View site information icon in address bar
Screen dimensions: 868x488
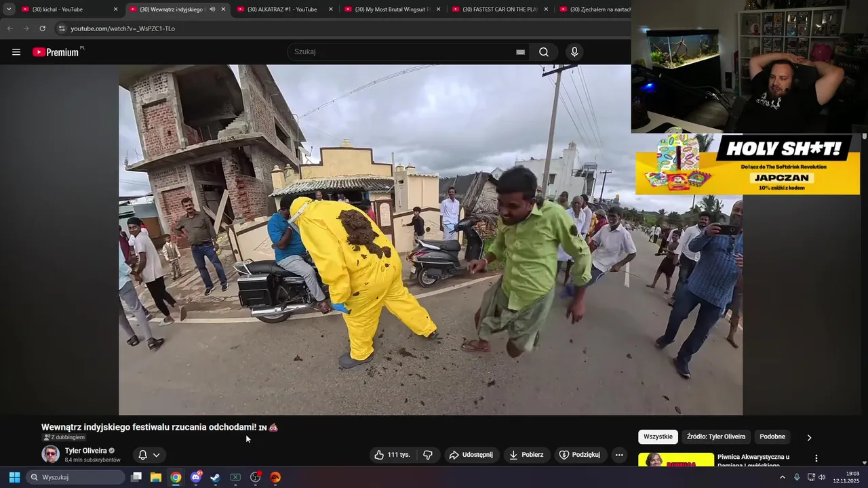(62, 28)
